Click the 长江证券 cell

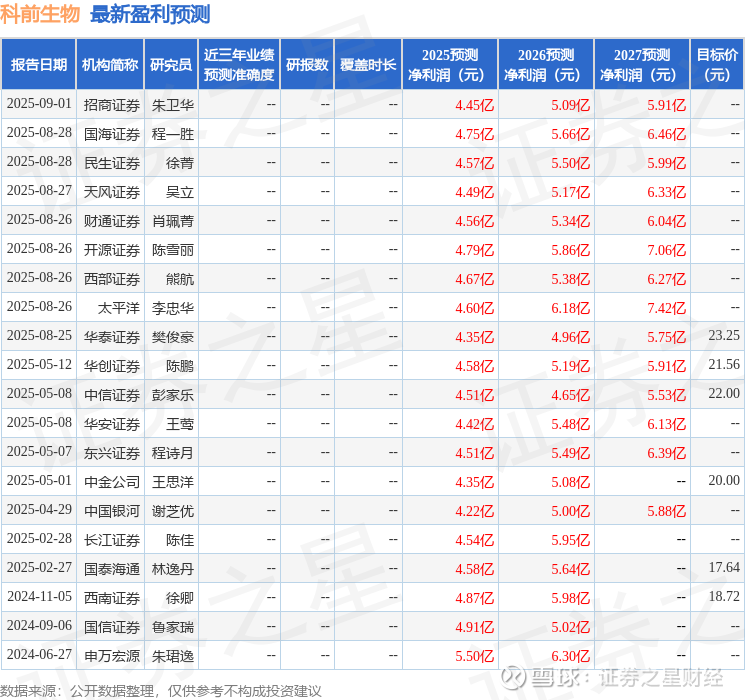(112, 540)
